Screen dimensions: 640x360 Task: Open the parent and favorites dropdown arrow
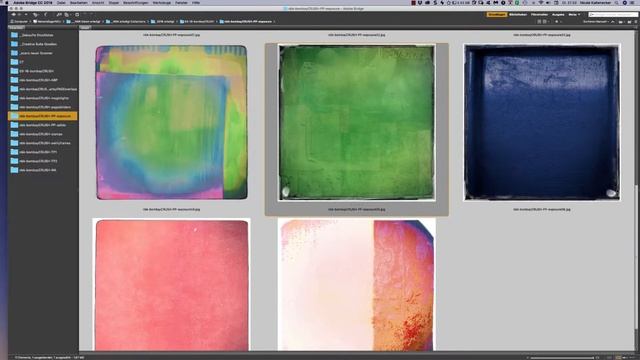26,15
